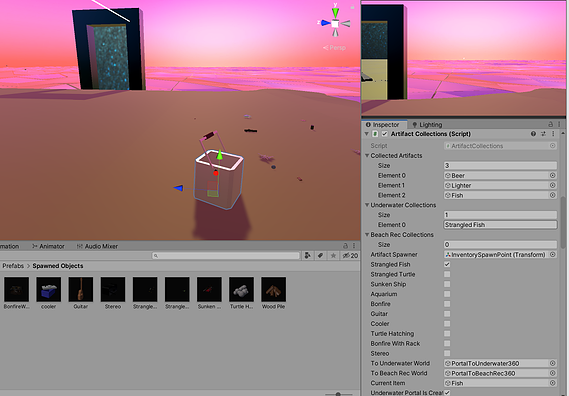
Task: Collapse the Beach Rec Collections foldout
Action: (x=367, y=235)
